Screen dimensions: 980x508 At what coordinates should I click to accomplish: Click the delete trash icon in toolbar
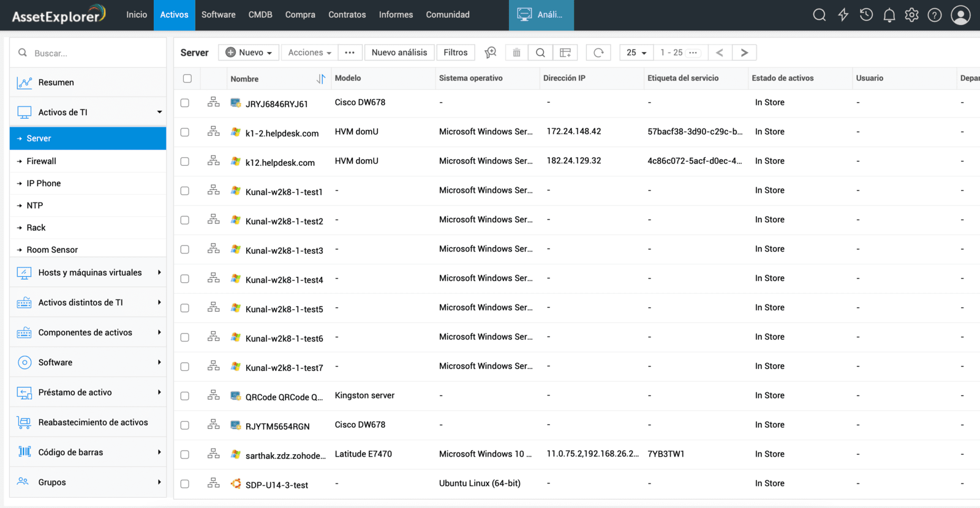coord(516,53)
